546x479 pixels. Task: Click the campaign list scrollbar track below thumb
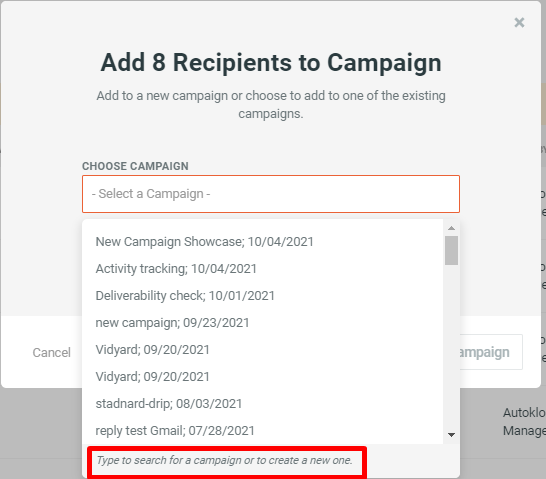point(451,347)
